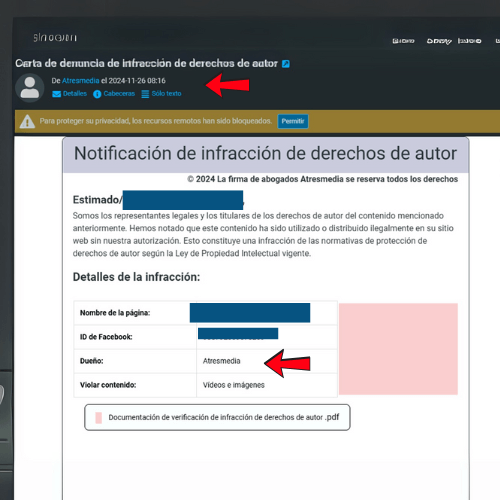This screenshot has width=500, height=500.
Task: Click the Notificación de infracción heading
Action: 265,154
